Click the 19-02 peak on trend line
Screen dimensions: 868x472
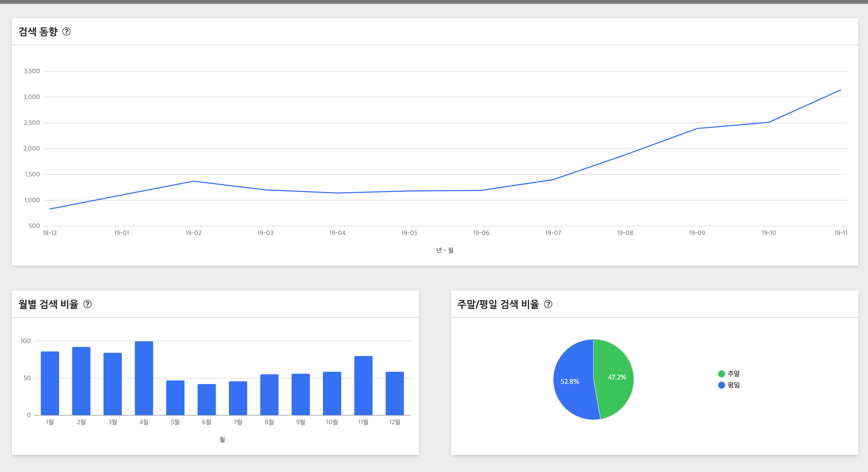pyautogui.click(x=193, y=181)
